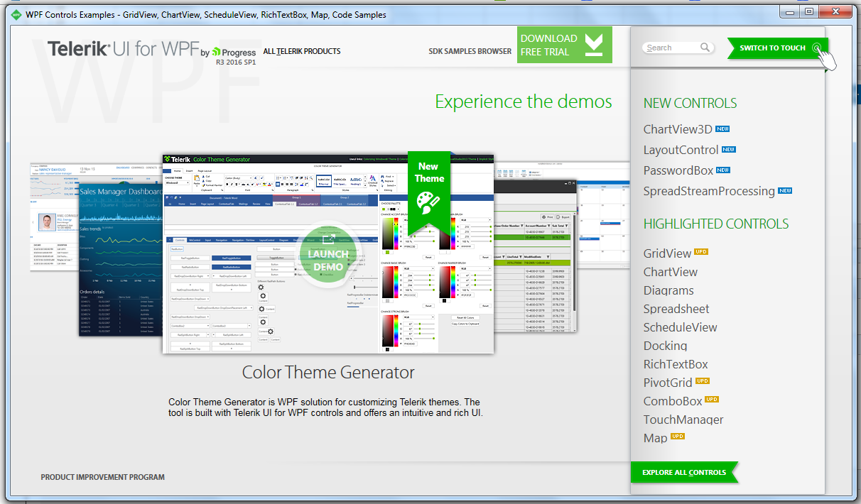This screenshot has height=504, width=861.
Task: Open Product Improvement Program link
Action: 102,477
